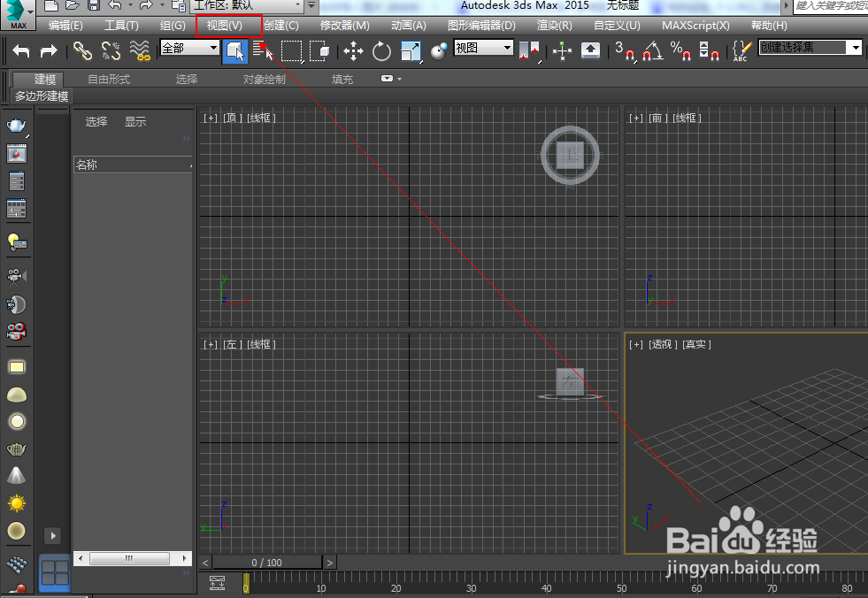
Task: Click the main toolbar redo arrow
Action: pos(49,51)
